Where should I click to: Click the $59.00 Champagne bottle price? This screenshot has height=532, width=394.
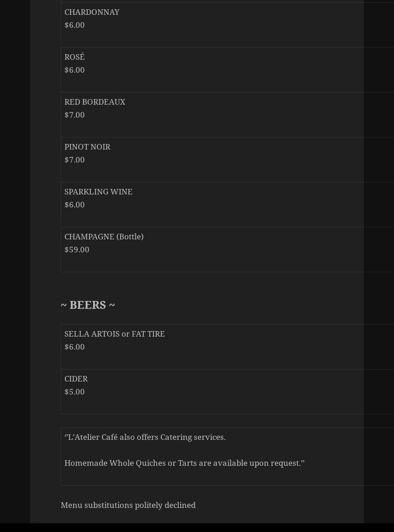pyautogui.click(x=77, y=250)
